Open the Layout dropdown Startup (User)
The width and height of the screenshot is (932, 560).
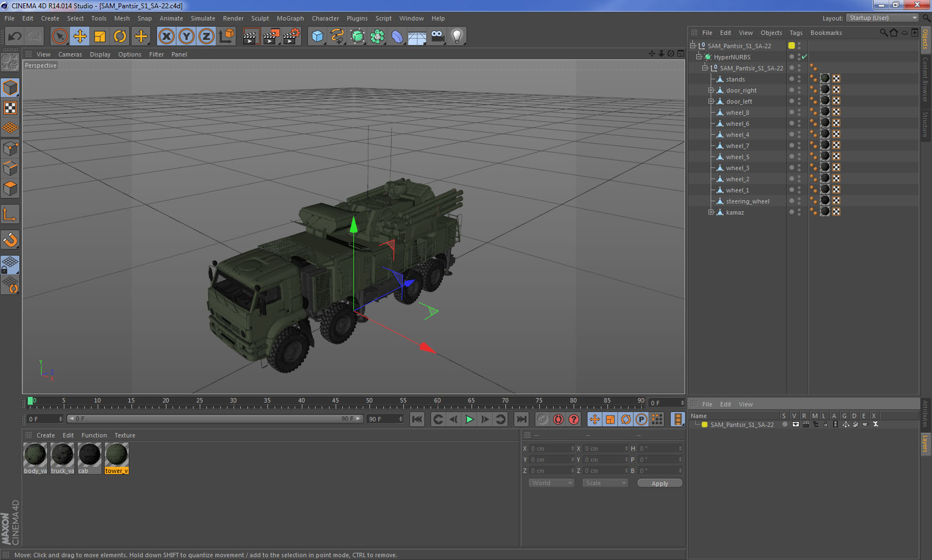click(x=883, y=18)
